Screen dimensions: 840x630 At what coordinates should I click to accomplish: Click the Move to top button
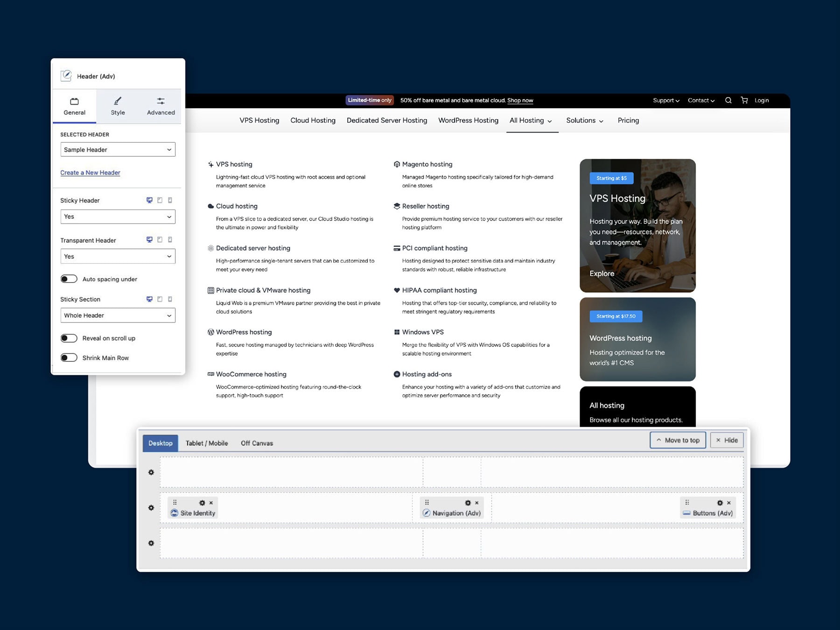678,440
